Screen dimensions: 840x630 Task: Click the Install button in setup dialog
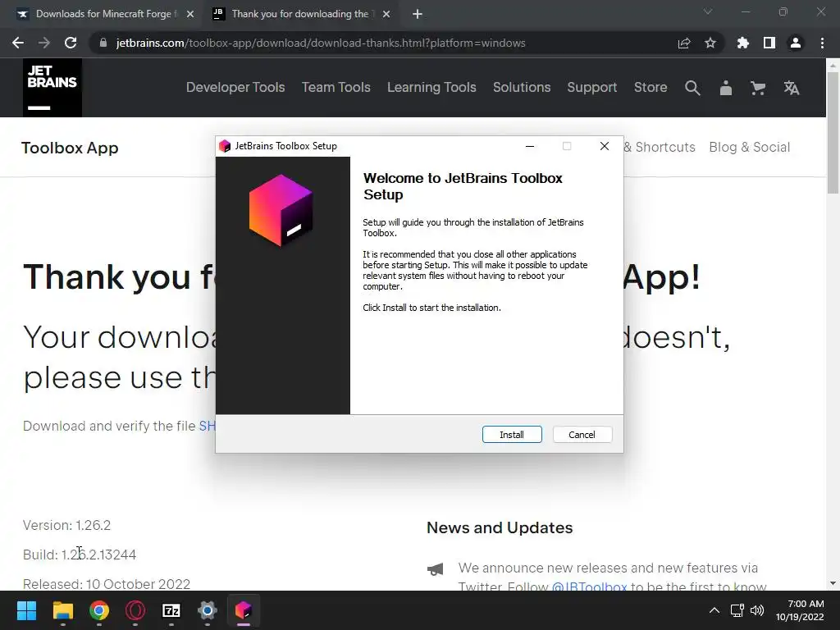pos(512,435)
